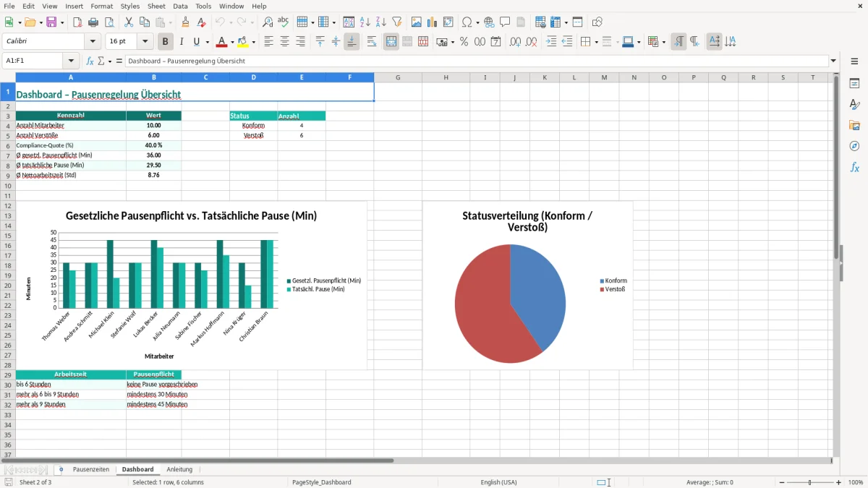Toggle Left-To-Right text direction
Viewport: 868px width, 488px height.
point(678,42)
